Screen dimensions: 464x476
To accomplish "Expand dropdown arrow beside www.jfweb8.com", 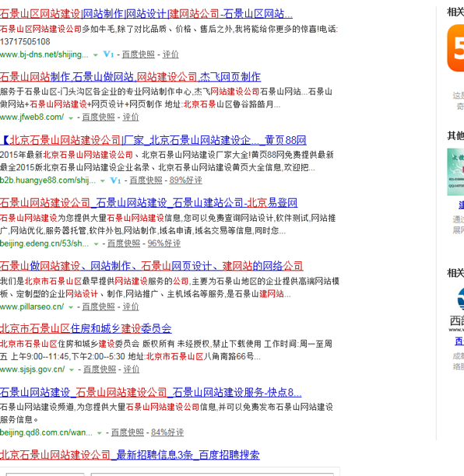I will coord(71,118).
